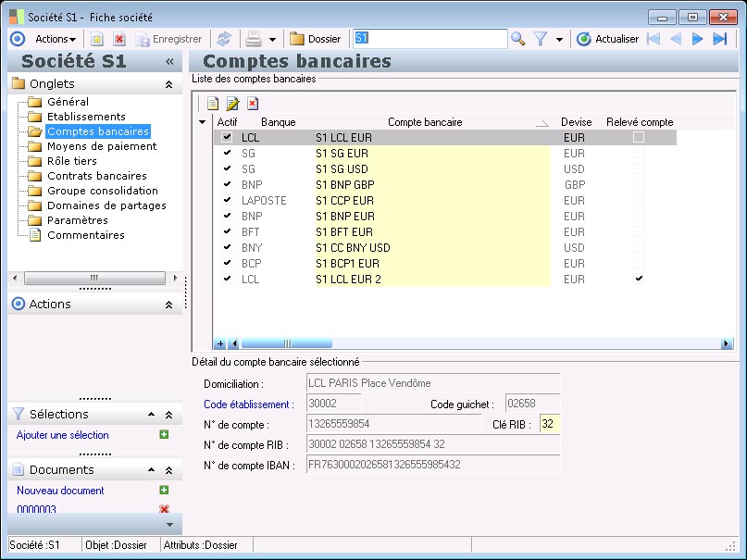Open the Actions dropdown menu
Image resolution: width=747 pixels, height=560 pixels.
[x=56, y=39]
